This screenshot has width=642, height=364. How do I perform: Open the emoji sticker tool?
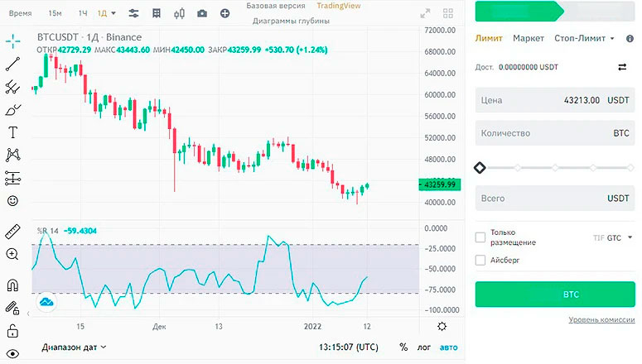pos(12,201)
